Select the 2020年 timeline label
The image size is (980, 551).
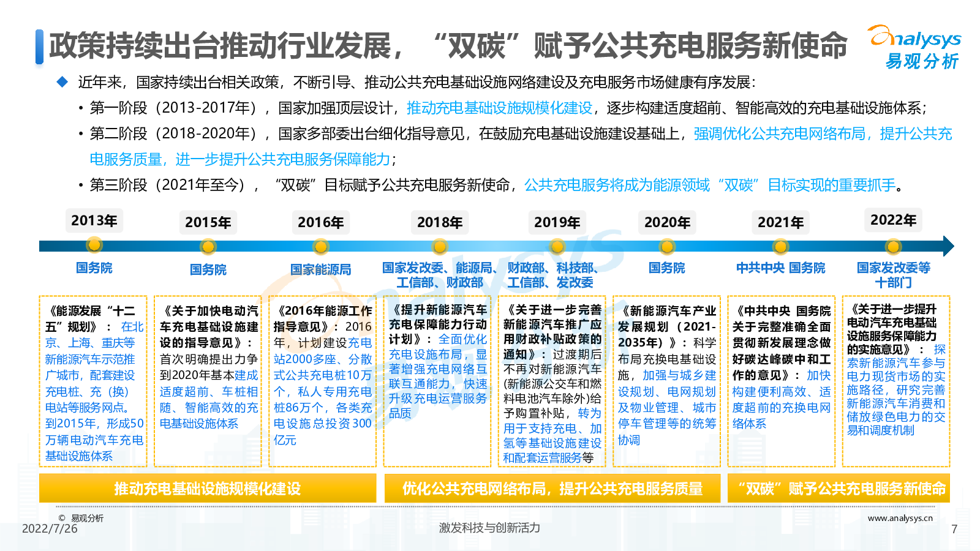tap(667, 222)
